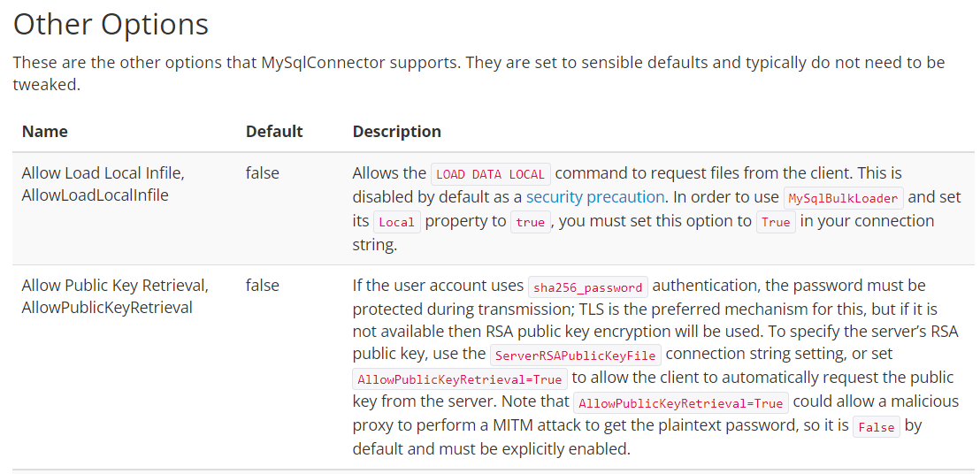
Task: Click the "false" default for Allow Public Key Retrieval
Action: coord(262,285)
